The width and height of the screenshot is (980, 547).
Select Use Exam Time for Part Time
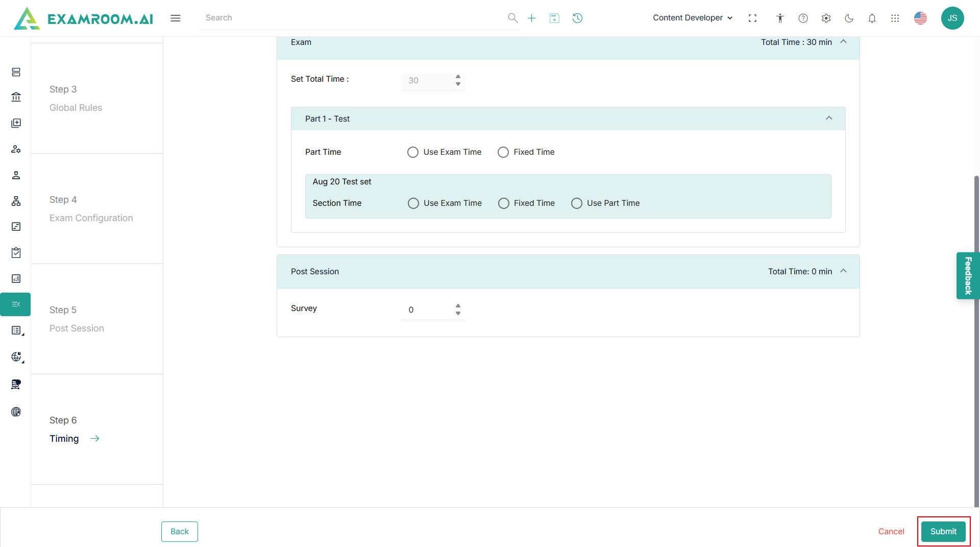click(x=413, y=152)
